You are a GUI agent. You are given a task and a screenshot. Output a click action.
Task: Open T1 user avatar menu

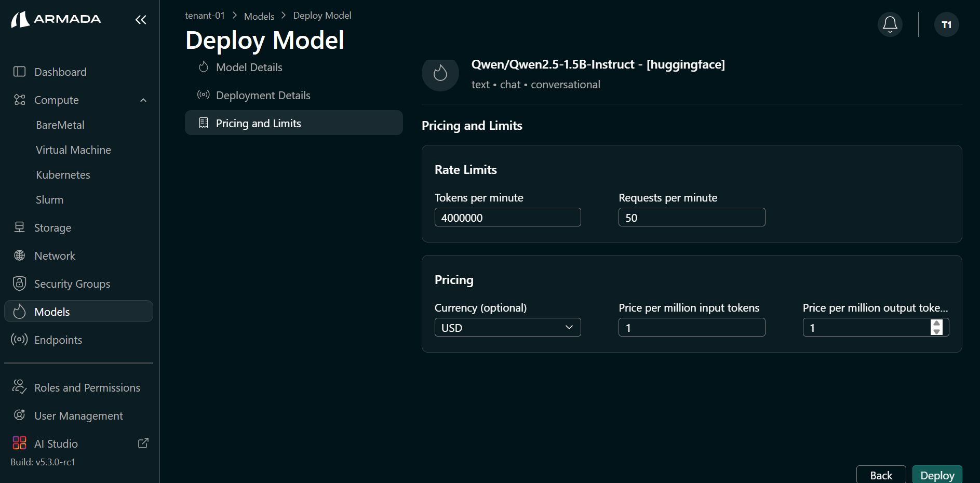click(x=946, y=24)
